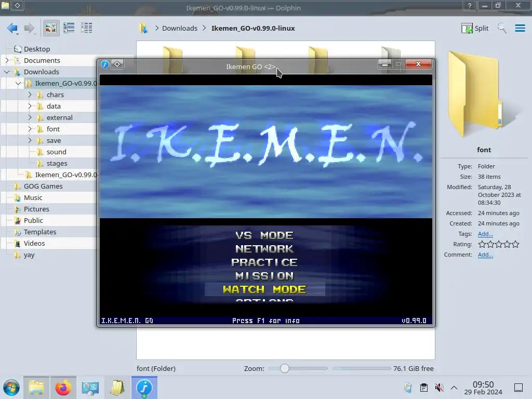Screen dimensions: 532x399
Task: Set rating to first star
Action: [x=482, y=244]
